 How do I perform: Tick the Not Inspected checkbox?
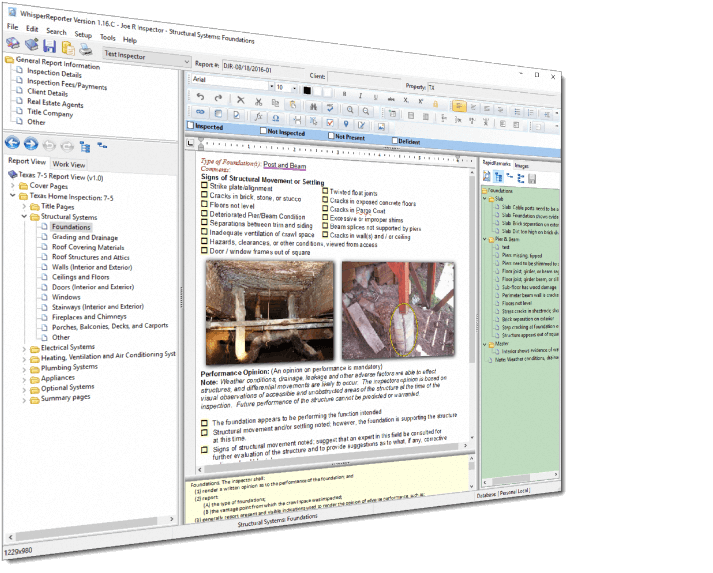click(x=263, y=131)
